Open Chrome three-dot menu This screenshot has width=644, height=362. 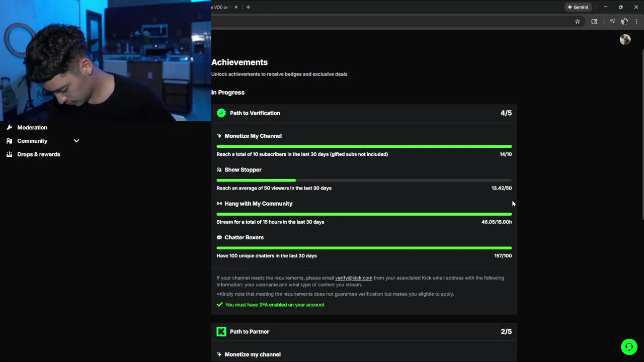pos(637,22)
